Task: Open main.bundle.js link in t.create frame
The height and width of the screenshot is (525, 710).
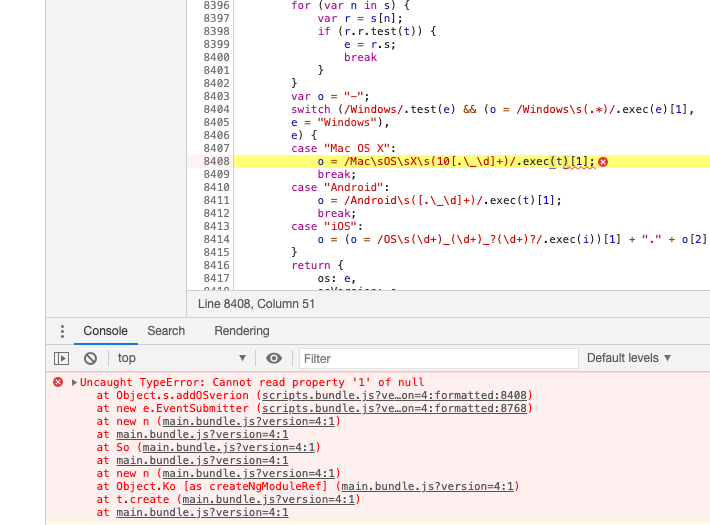Action: click(269, 500)
